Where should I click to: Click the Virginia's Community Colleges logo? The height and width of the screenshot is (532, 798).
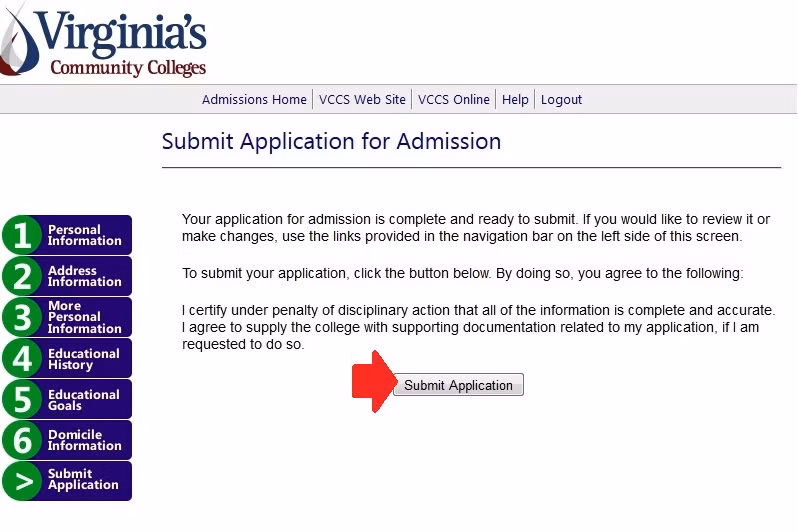pyautogui.click(x=105, y=40)
